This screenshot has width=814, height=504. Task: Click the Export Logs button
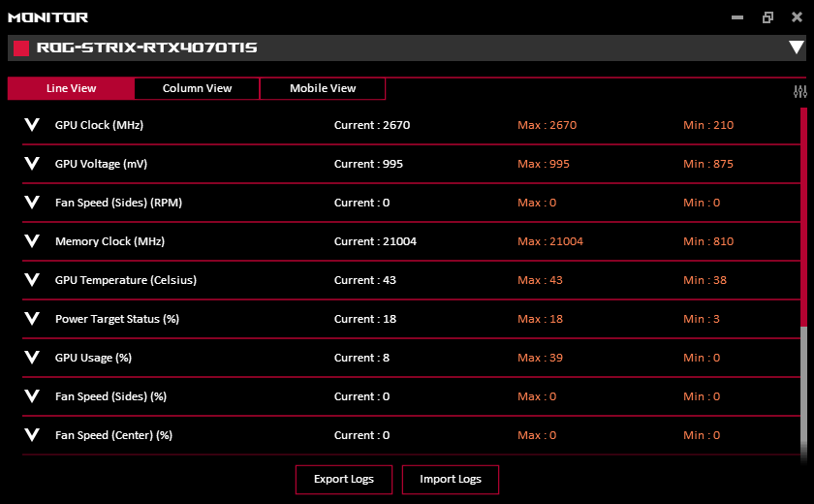[344, 479]
